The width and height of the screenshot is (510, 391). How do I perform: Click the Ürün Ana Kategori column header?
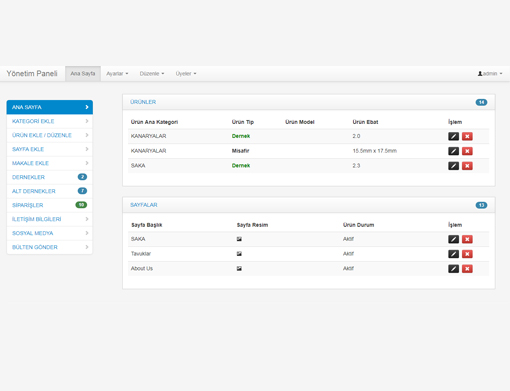click(x=154, y=122)
